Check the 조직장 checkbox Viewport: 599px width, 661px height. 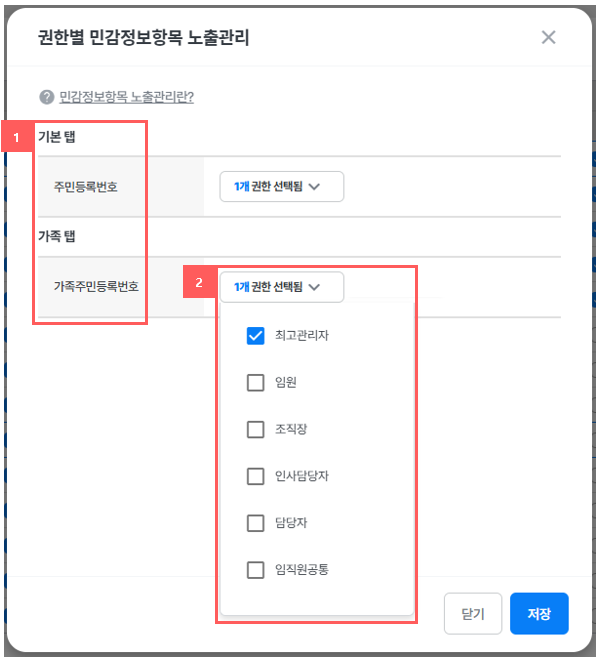(255, 430)
